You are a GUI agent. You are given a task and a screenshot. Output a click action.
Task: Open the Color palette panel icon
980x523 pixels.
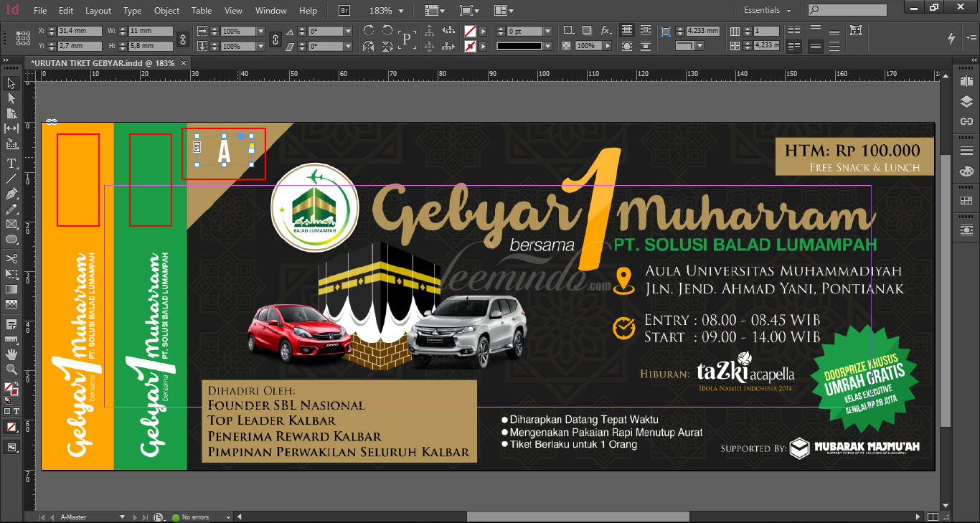966,171
